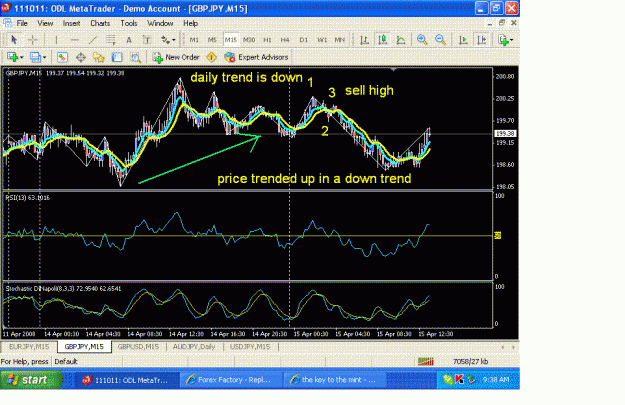Toggle chart Auto Scroll
The image size is (625, 405).
click(463, 40)
